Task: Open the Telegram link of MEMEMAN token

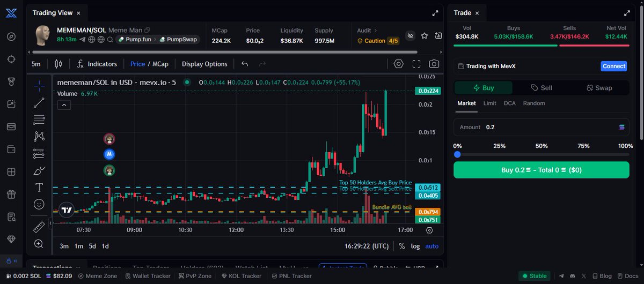Action: coord(82,40)
